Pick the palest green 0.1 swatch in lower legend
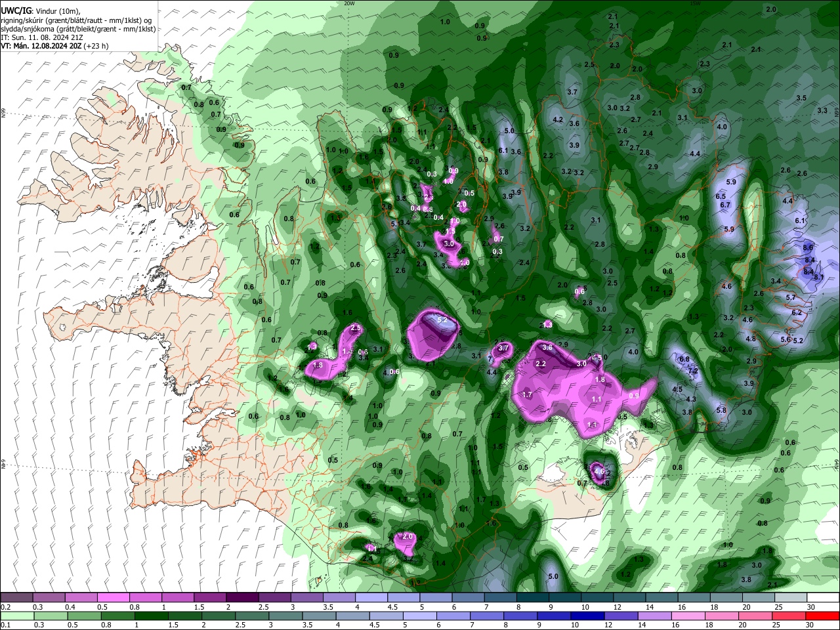Screen dimensions: 840x630 coord(18,616)
